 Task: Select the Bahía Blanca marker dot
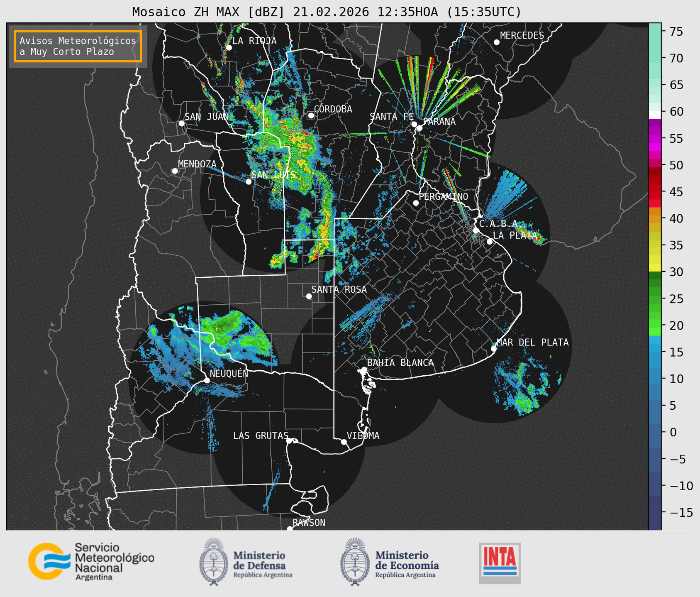(364, 369)
